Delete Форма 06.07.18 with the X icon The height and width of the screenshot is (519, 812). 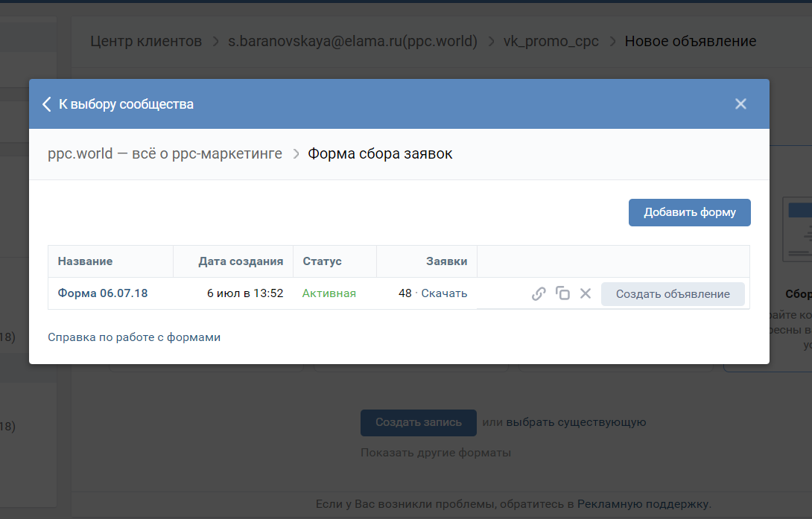(x=586, y=293)
